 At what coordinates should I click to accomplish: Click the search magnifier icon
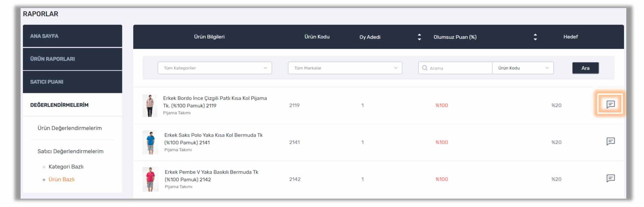[425, 68]
